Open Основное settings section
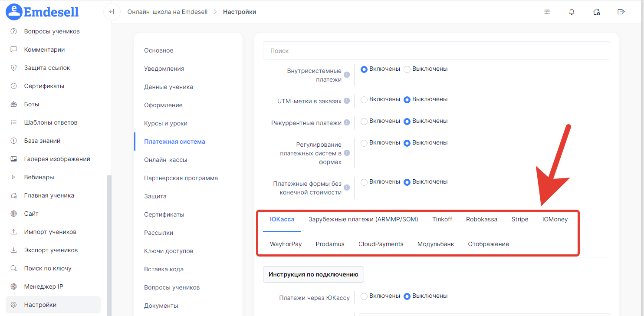The image size is (644, 316). [x=159, y=50]
